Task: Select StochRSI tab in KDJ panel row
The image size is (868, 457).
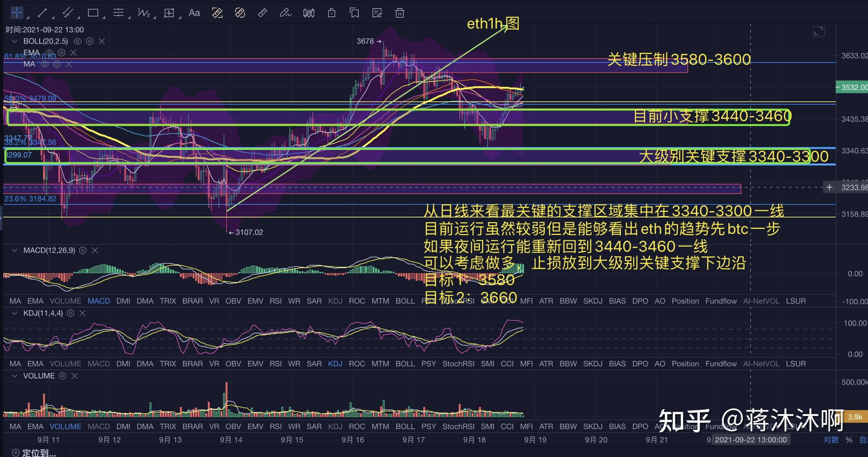Action: [x=458, y=364]
